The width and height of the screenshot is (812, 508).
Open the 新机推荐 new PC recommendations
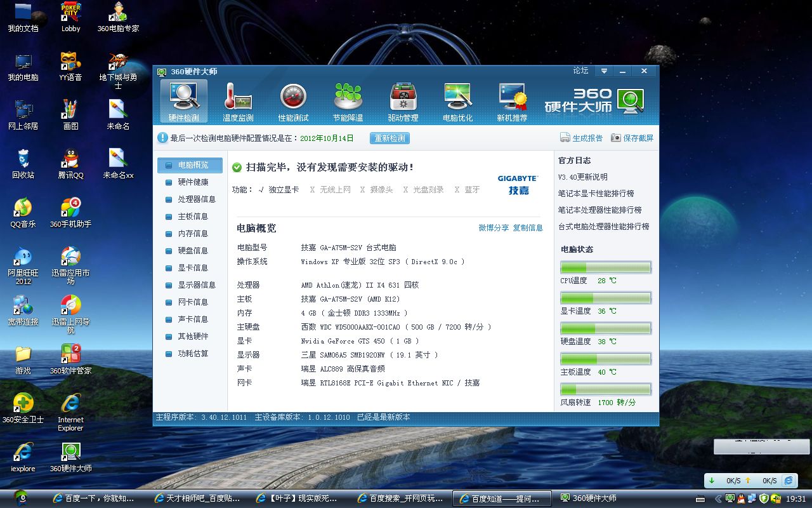(512, 101)
